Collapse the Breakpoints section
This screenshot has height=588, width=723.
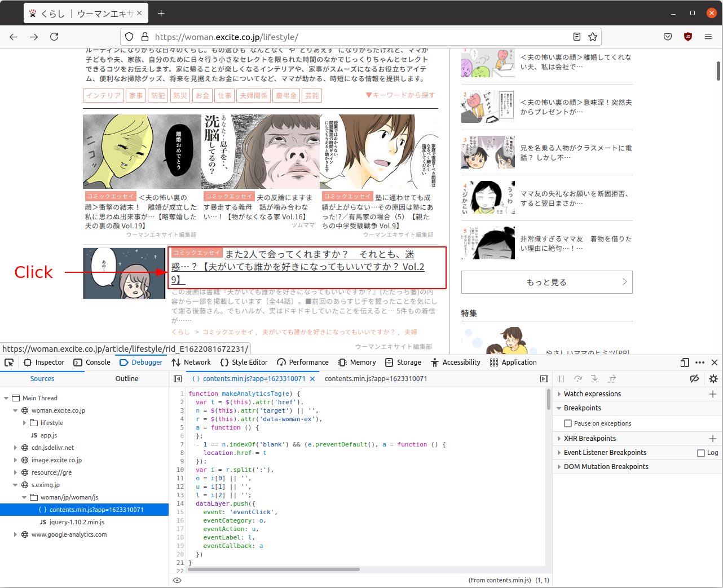tap(559, 408)
